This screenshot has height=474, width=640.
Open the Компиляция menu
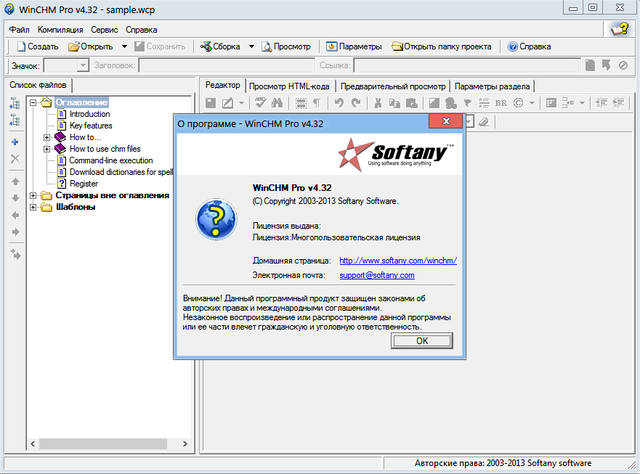point(60,30)
